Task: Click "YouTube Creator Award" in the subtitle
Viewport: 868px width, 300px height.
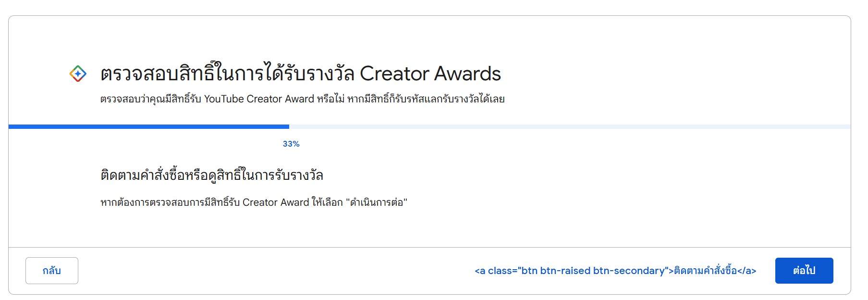Action: pos(259,99)
